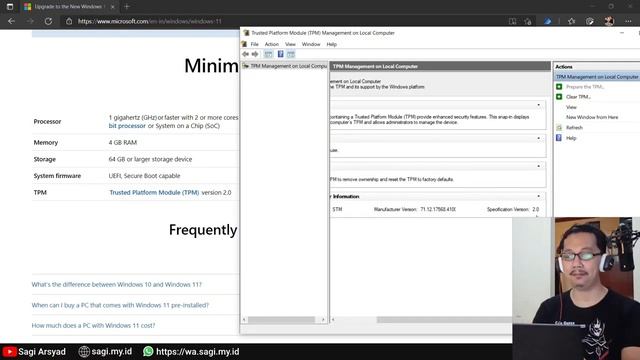640x360 pixels.
Task: Open Edge tab actions menu icon
Action: (10, 7)
